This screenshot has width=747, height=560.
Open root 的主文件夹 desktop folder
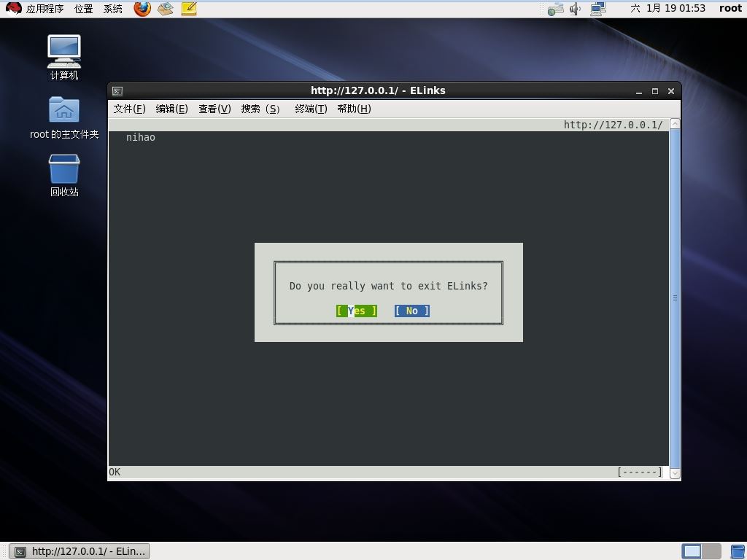pos(64,117)
